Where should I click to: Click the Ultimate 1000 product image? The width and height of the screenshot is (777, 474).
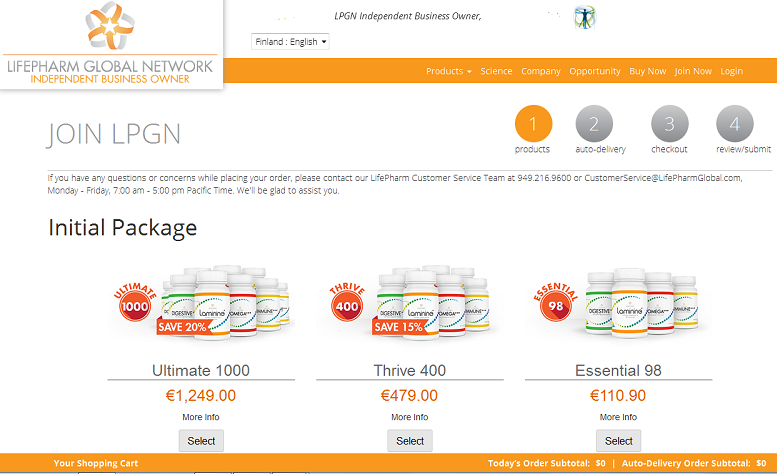click(201, 303)
